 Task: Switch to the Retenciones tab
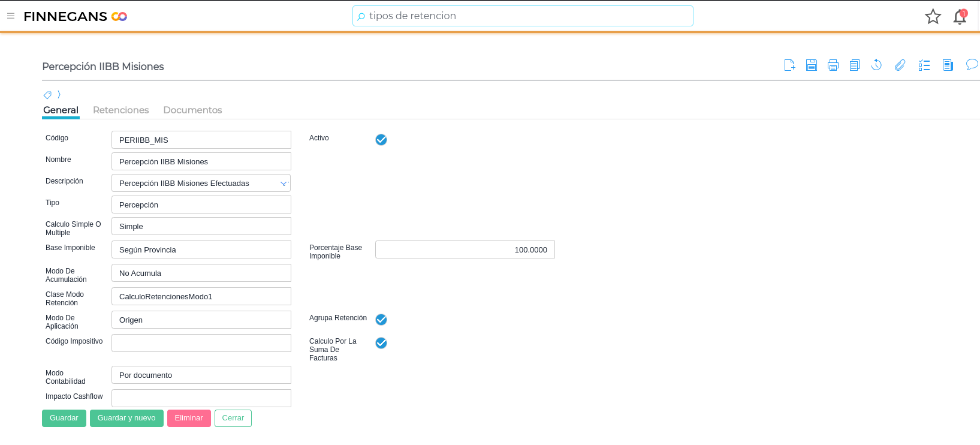pos(120,110)
